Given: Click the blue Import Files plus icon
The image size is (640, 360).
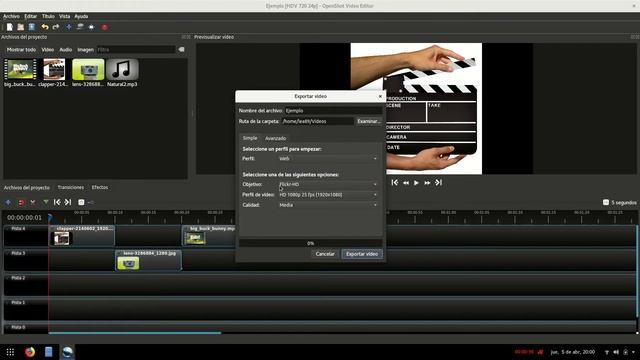Looking at the screenshot, I should (69, 27).
